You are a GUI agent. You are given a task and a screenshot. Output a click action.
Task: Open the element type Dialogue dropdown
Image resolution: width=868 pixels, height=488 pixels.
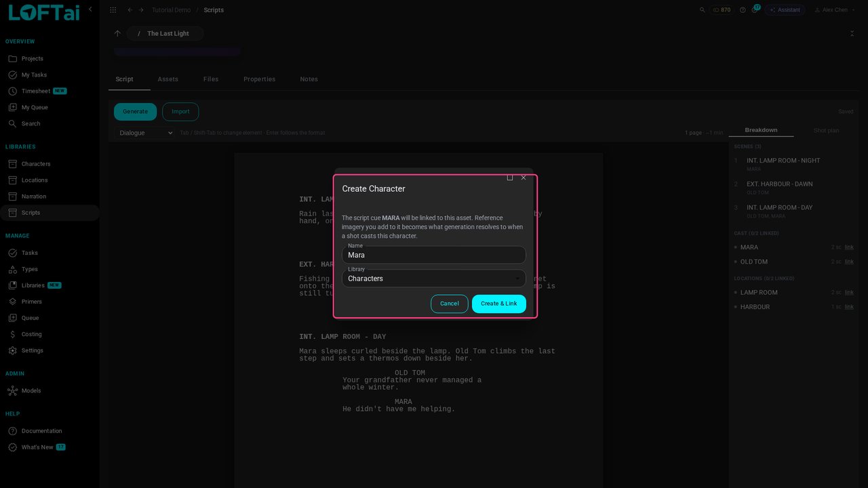tap(145, 133)
